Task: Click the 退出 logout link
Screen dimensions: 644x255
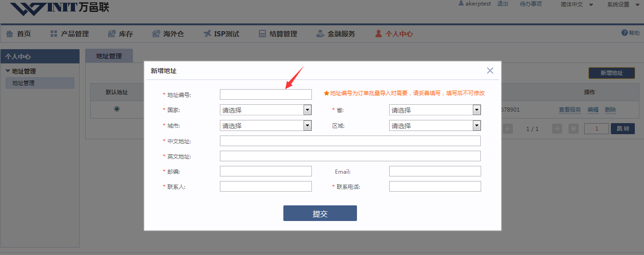Action: (503, 4)
